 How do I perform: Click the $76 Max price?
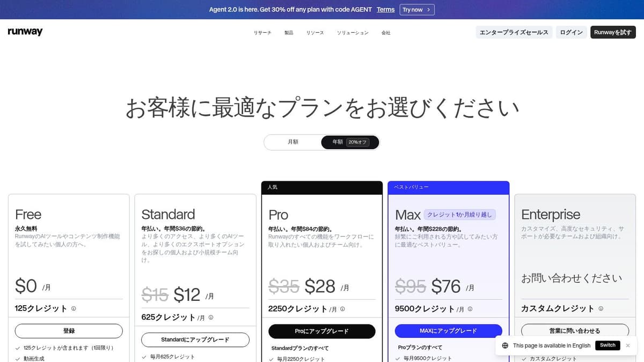click(446, 286)
